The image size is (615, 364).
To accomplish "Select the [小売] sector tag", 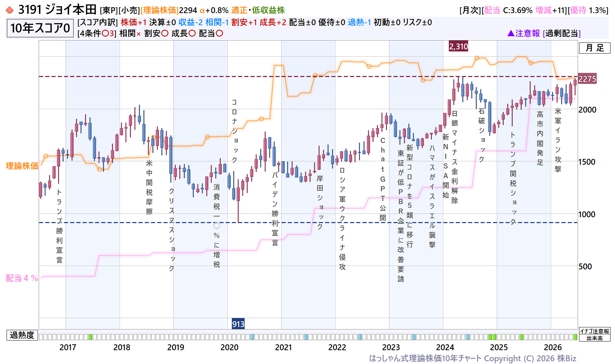I will tap(129, 10).
